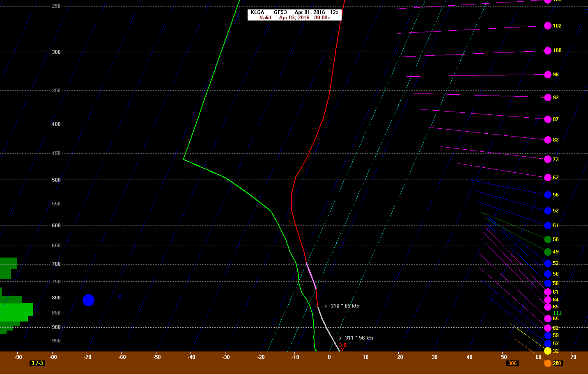Select the magenta wind dot labeled 96
Viewport: 588px width, 374px height.
click(x=547, y=75)
